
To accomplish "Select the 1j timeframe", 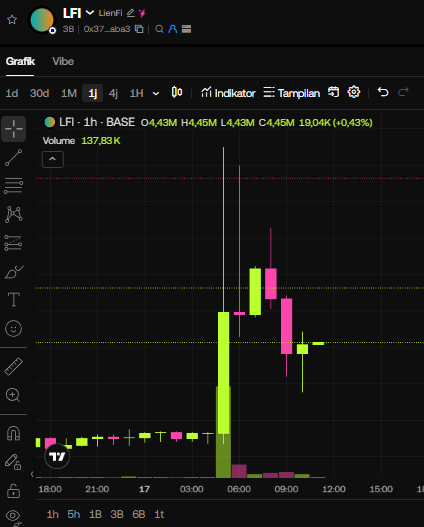I will click(x=92, y=93).
